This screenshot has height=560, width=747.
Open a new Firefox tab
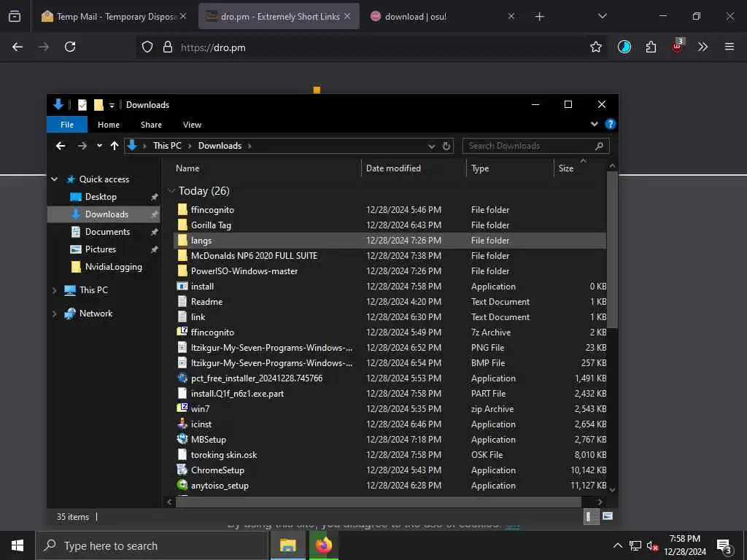(539, 17)
